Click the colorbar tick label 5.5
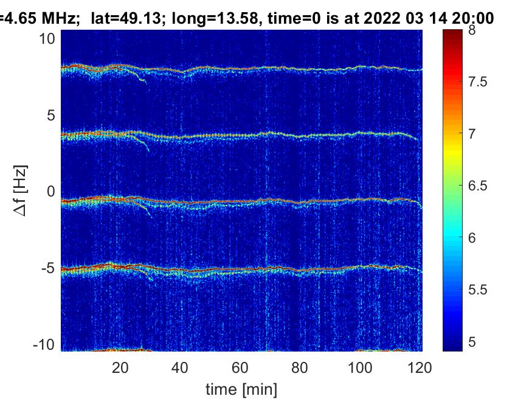This screenshot has width=532, height=399. [x=478, y=290]
